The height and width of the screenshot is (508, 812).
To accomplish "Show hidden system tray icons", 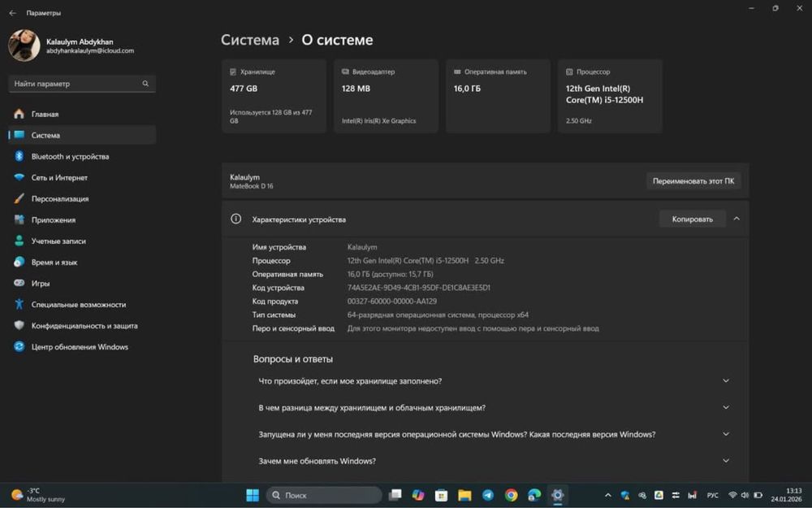I will (608, 496).
